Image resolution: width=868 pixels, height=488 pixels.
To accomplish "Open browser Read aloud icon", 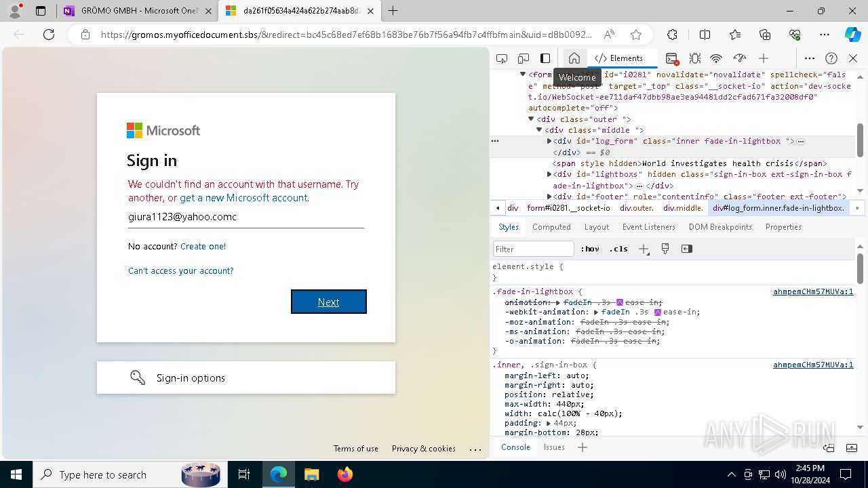I will [x=609, y=35].
